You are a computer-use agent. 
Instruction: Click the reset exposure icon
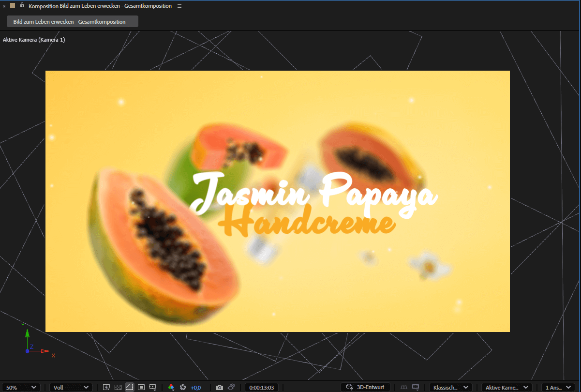(183, 387)
